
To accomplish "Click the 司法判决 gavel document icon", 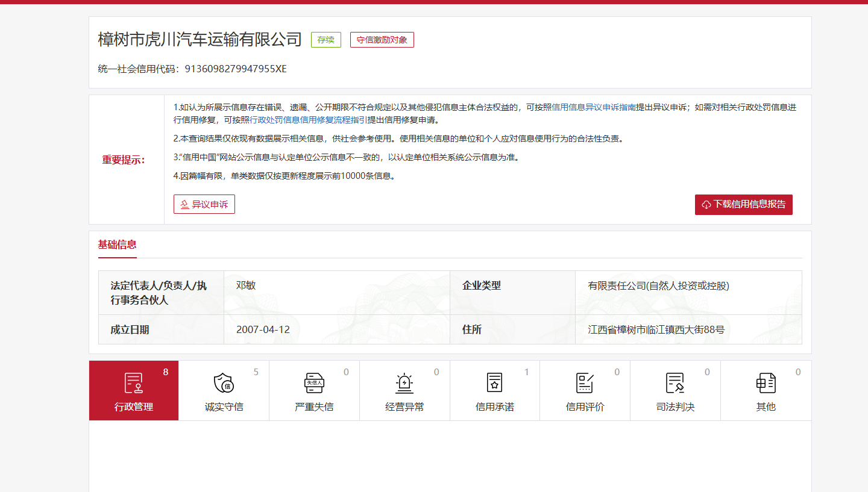I will point(675,383).
